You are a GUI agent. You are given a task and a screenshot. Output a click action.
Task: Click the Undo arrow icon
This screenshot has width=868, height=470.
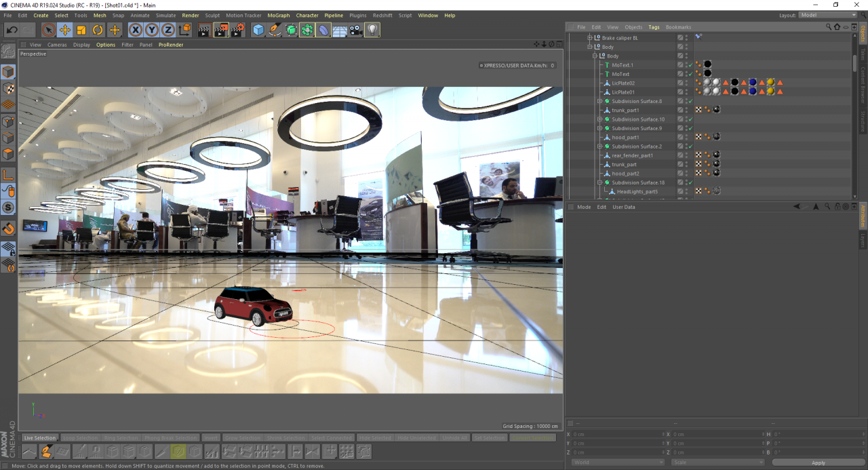tap(12, 30)
